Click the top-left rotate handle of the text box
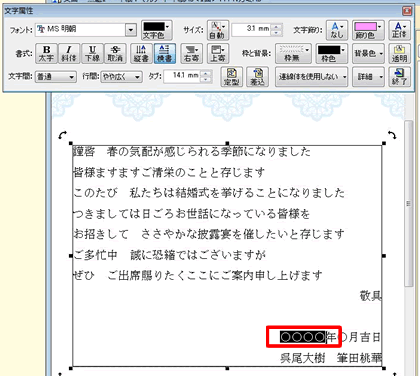Image resolution: width=420 pixels, height=376 pixels. coord(62,135)
